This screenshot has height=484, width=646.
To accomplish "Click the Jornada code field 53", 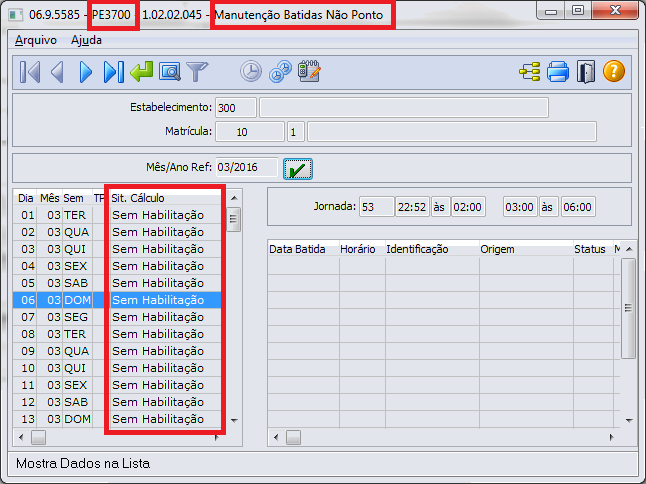I will pyautogui.click(x=376, y=207).
